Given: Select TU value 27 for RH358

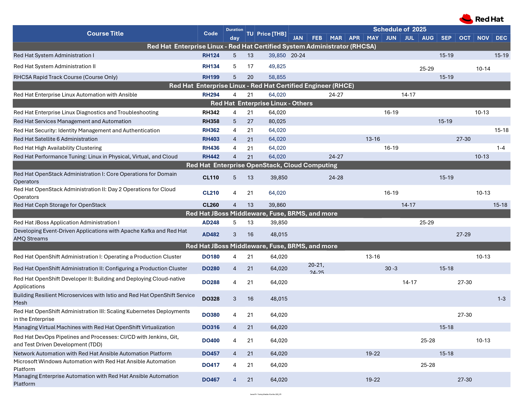Looking at the screenshot, I should 250,121.
